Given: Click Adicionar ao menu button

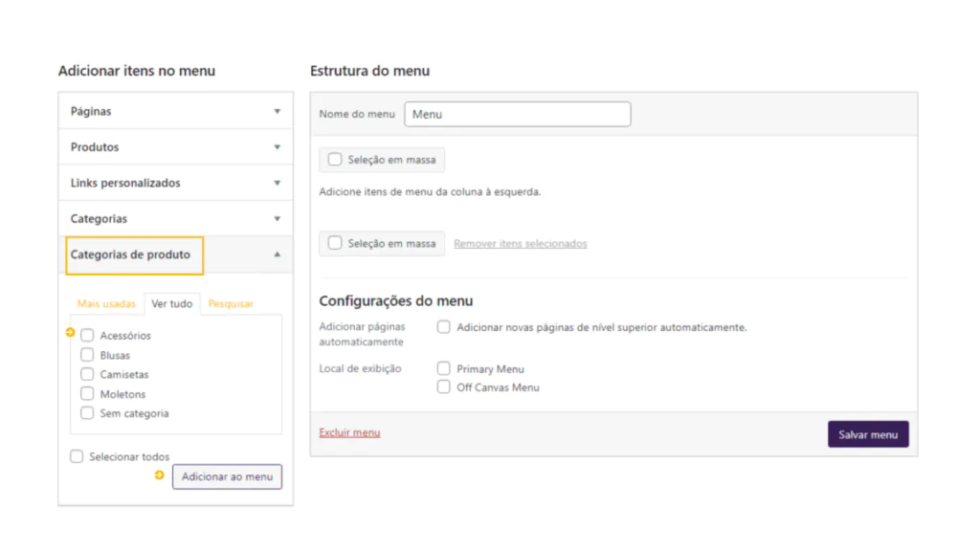Looking at the screenshot, I should coord(227,476).
